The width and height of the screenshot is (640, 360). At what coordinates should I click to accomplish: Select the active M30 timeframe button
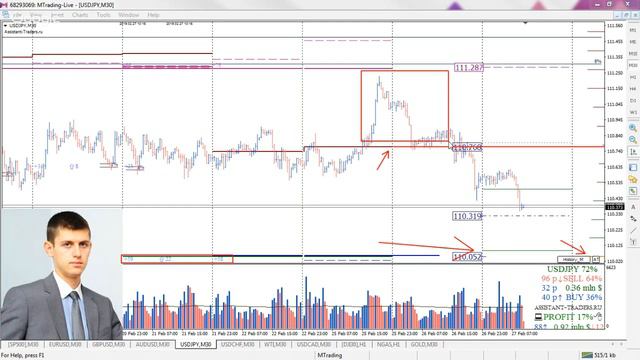coord(633,65)
